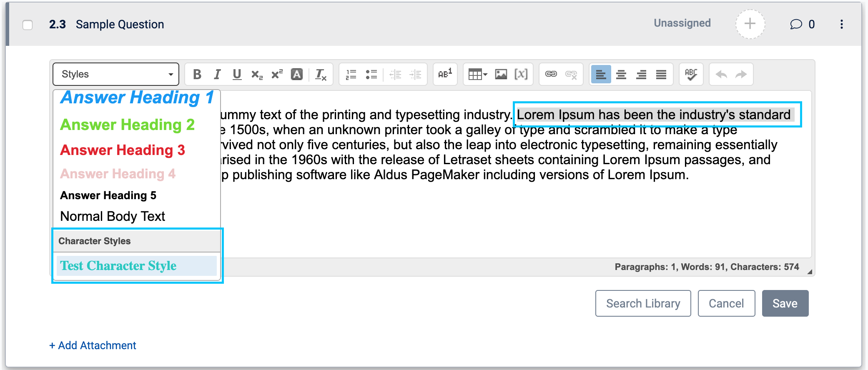The width and height of the screenshot is (868, 370).
Task: Insert a numbered list
Action: pos(351,74)
